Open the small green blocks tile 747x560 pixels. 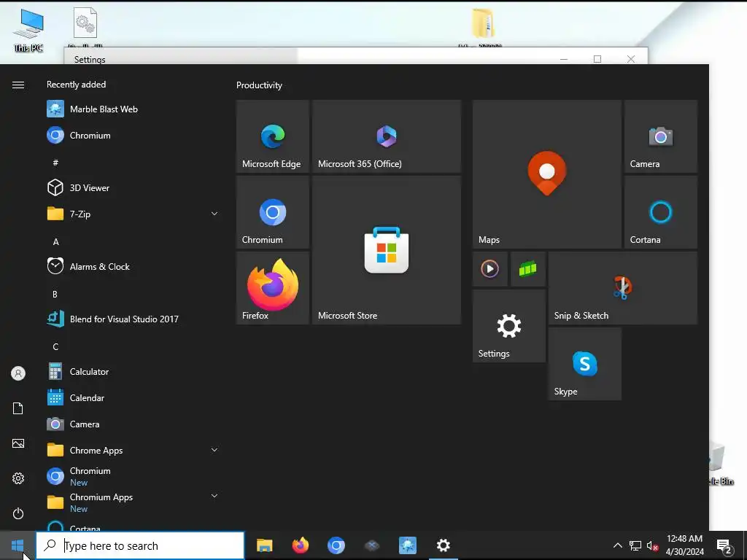click(528, 269)
